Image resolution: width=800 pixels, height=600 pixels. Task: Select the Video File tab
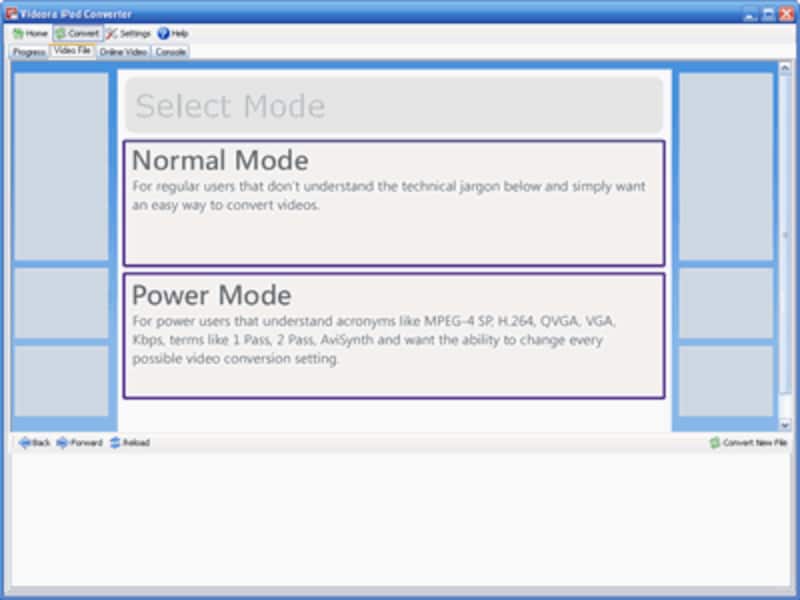coord(72,51)
